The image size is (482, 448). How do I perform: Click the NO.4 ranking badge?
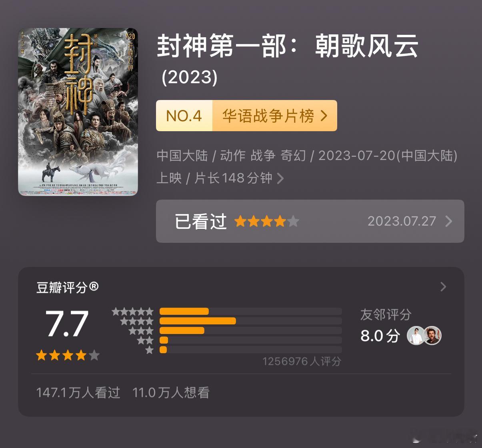(184, 116)
